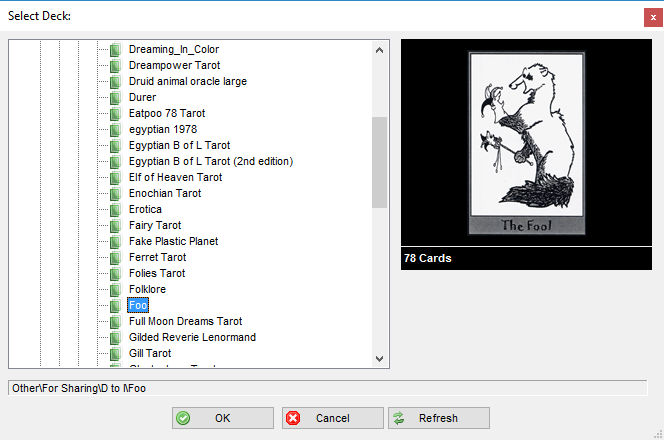Click The Fool card preview image
664x440 pixels.
(524, 142)
